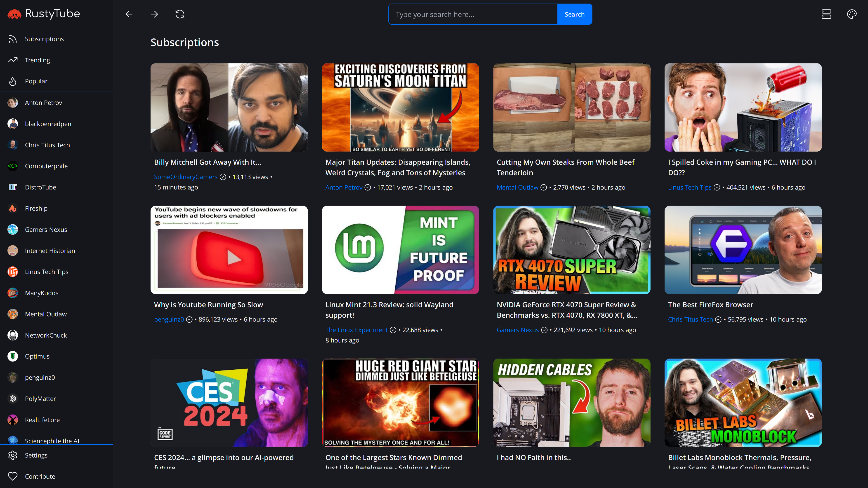Open the Mint Is Future Proof thumbnail
This screenshot has height=488, width=868.
point(400,250)
